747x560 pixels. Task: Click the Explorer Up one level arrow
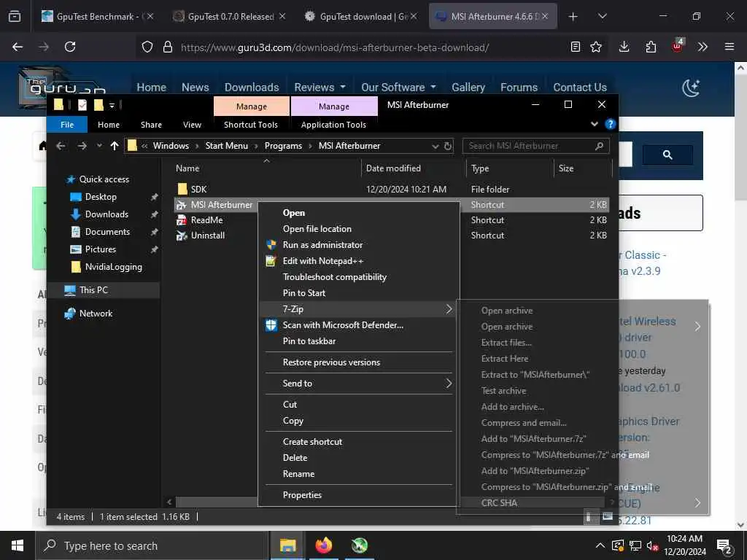[x=115, y=146]
